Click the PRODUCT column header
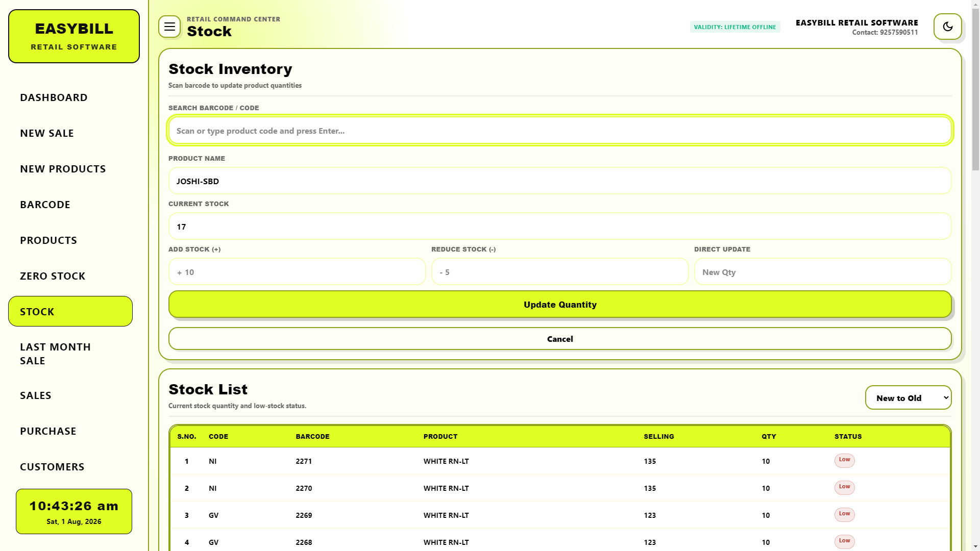The width and height of the screenshot is (980, 551). pos(440,436)
